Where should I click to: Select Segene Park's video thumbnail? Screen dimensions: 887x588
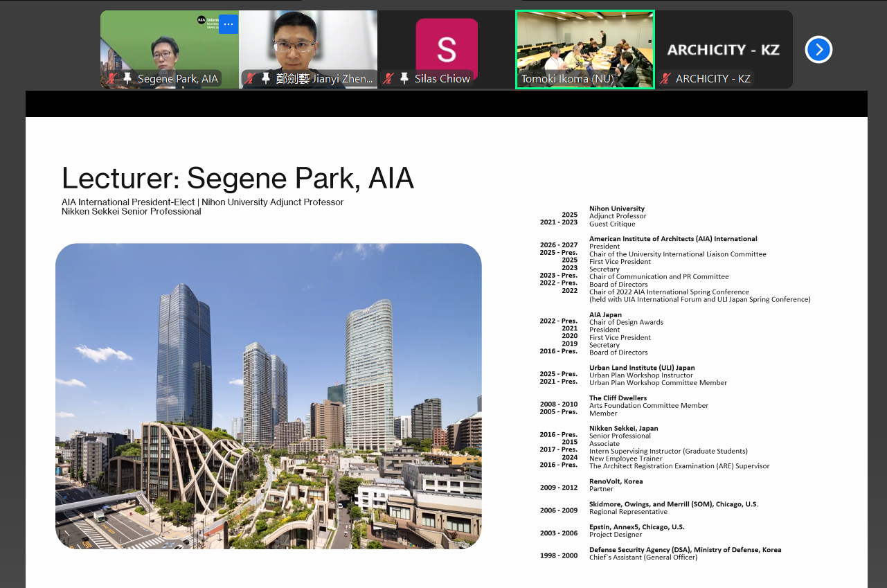(x=170, y=49)
